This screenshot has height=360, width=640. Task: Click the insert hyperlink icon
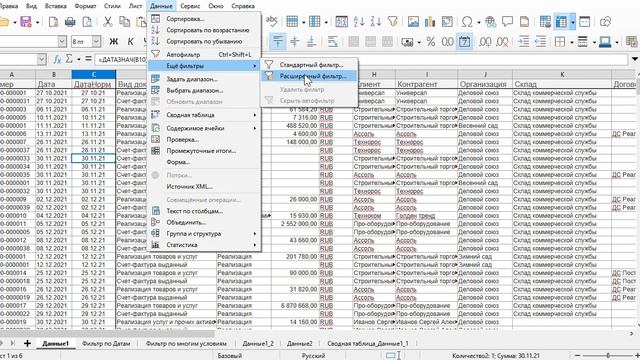point(490,21)
